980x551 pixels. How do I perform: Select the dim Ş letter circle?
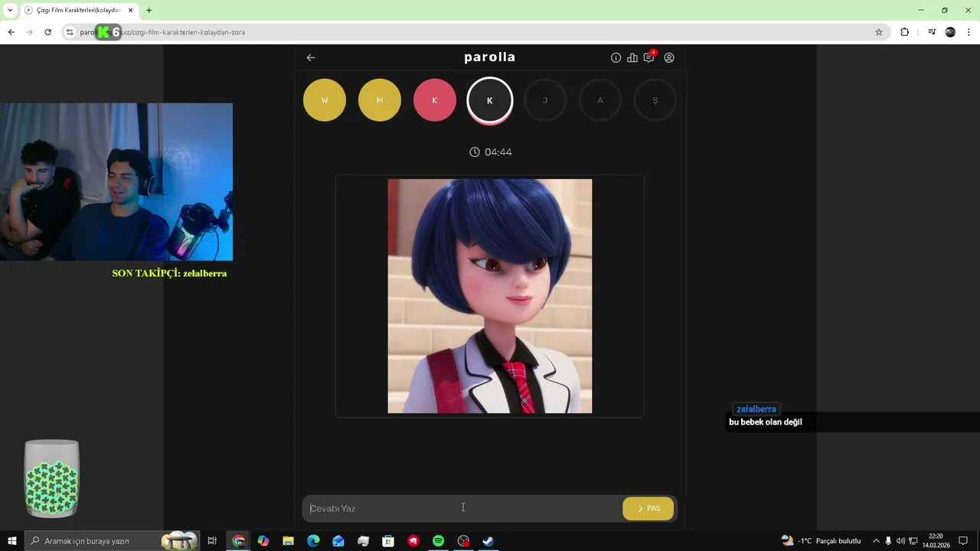tap(655, 100)
